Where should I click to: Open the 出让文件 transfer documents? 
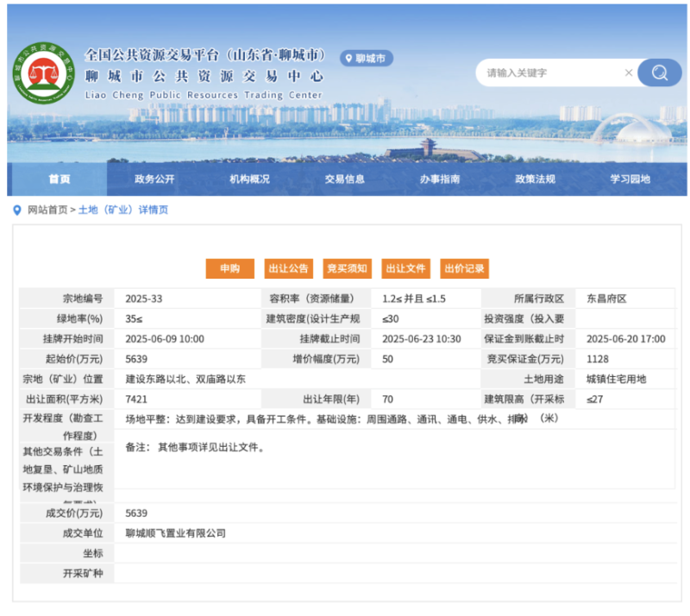click(x=405, y=268)
